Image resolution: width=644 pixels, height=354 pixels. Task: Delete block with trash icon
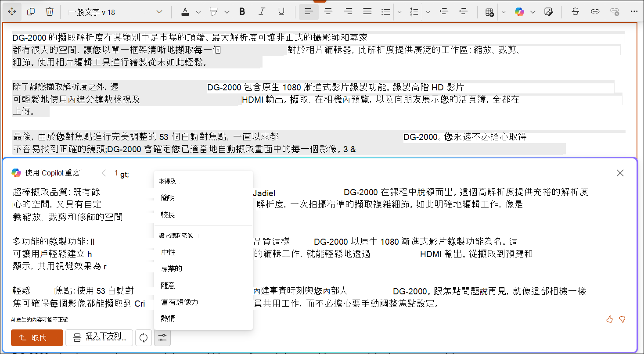pos(50,12)
